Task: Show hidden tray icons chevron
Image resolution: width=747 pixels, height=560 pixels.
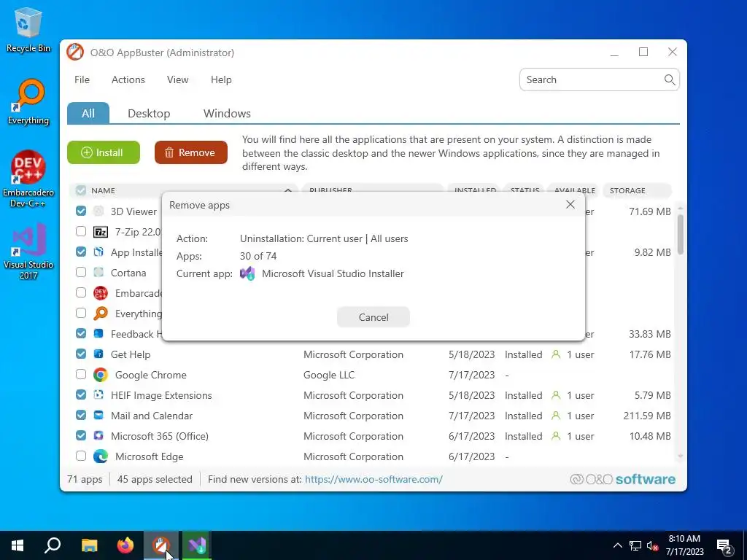Action: pos(617,545)
